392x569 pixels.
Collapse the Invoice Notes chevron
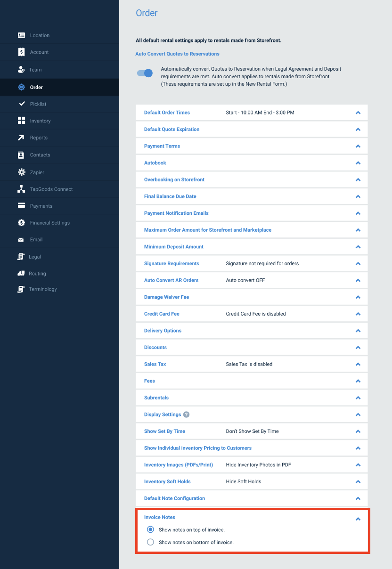(358, 519)
